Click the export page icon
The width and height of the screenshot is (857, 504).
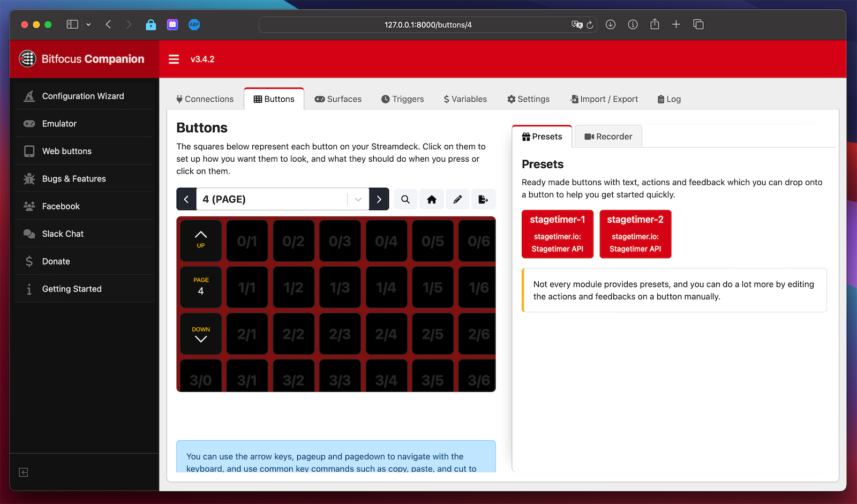pos(483,199)
